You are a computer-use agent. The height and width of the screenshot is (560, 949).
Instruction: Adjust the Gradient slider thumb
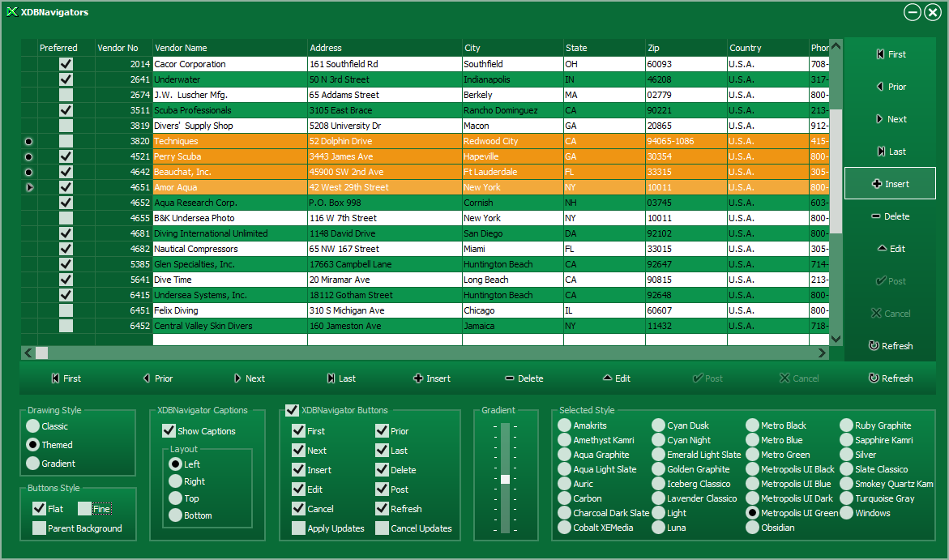point(506,479)
